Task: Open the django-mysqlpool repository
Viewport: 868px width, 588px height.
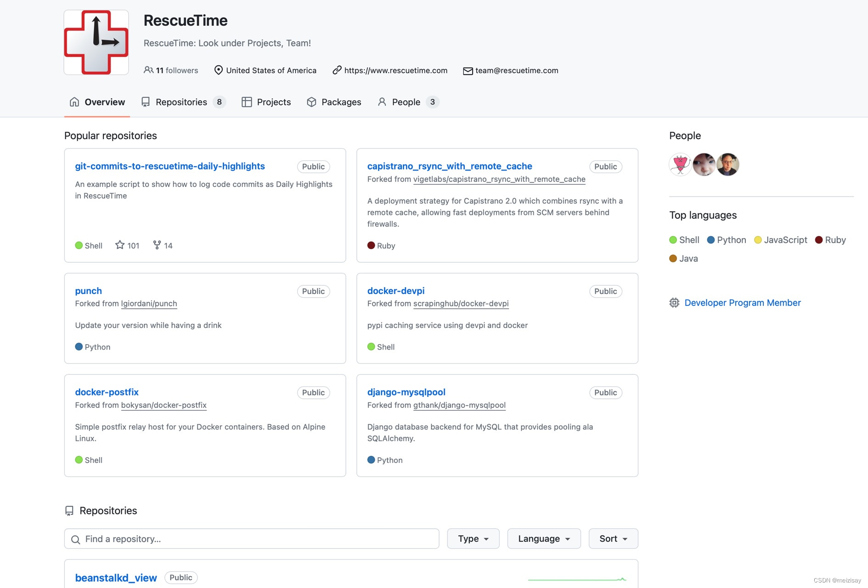Action: tap(406, 392)
